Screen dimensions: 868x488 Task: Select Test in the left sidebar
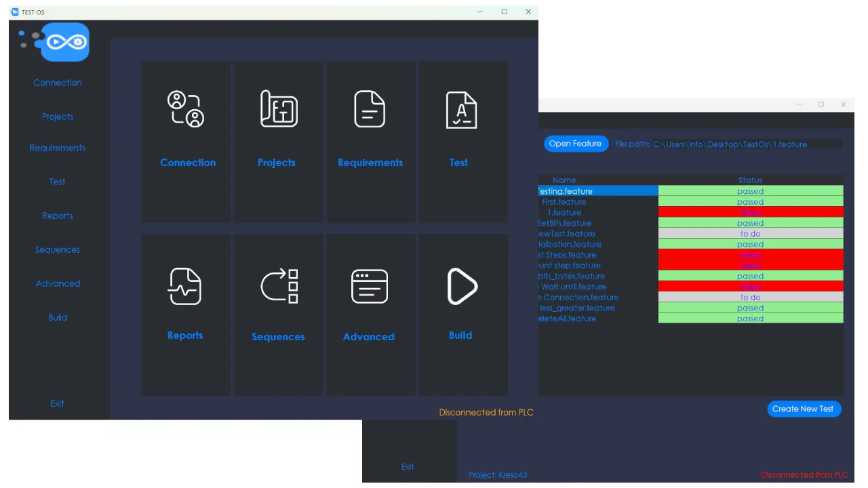58,182
